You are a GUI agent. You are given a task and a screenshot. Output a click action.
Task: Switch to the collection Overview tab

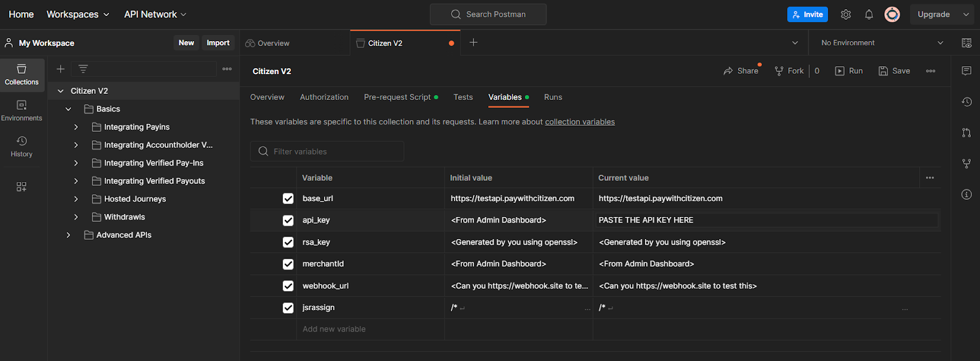(x=267, y=97)
